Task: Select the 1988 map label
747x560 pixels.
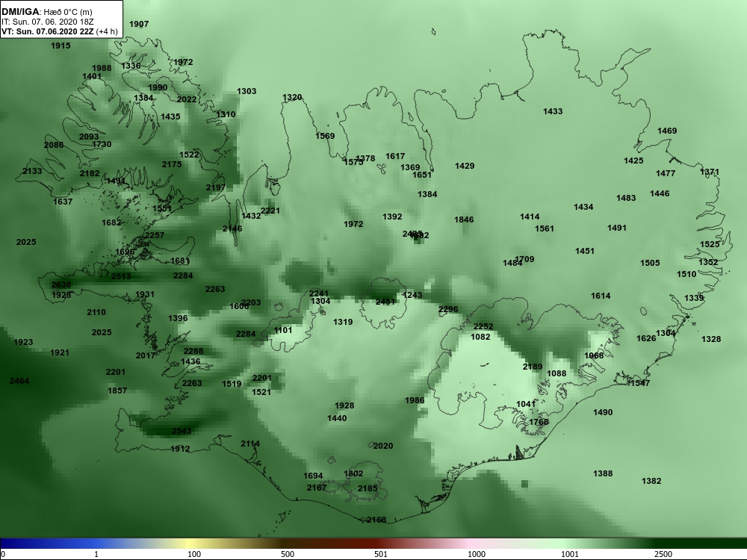Action: [x=102, y=68]
